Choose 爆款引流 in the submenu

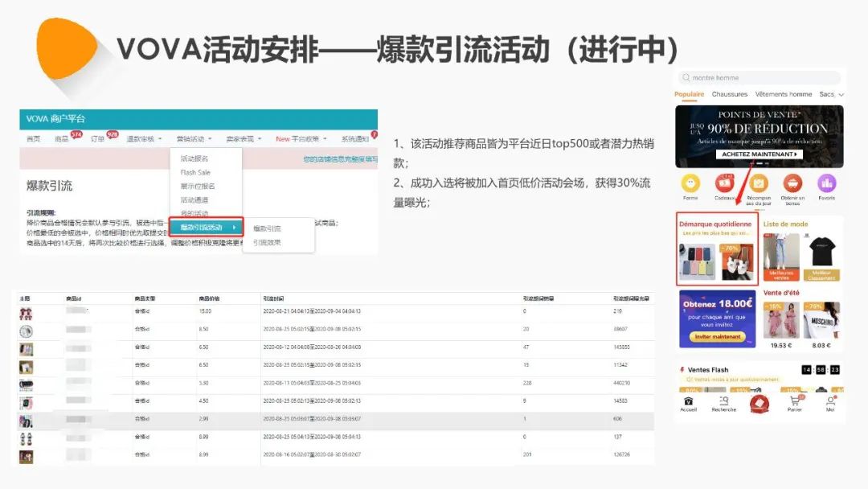(x=268, y=228)
